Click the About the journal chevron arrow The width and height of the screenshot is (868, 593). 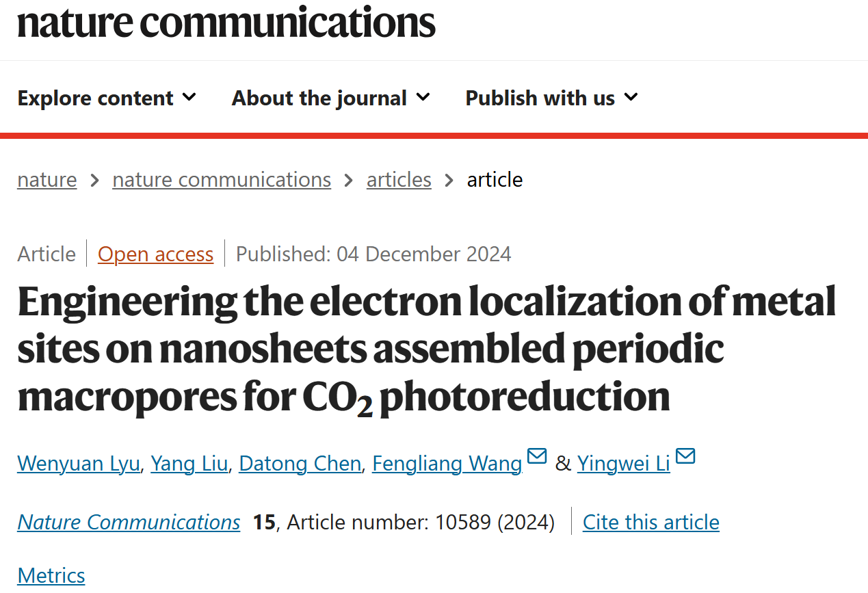(x=423, y=98)
